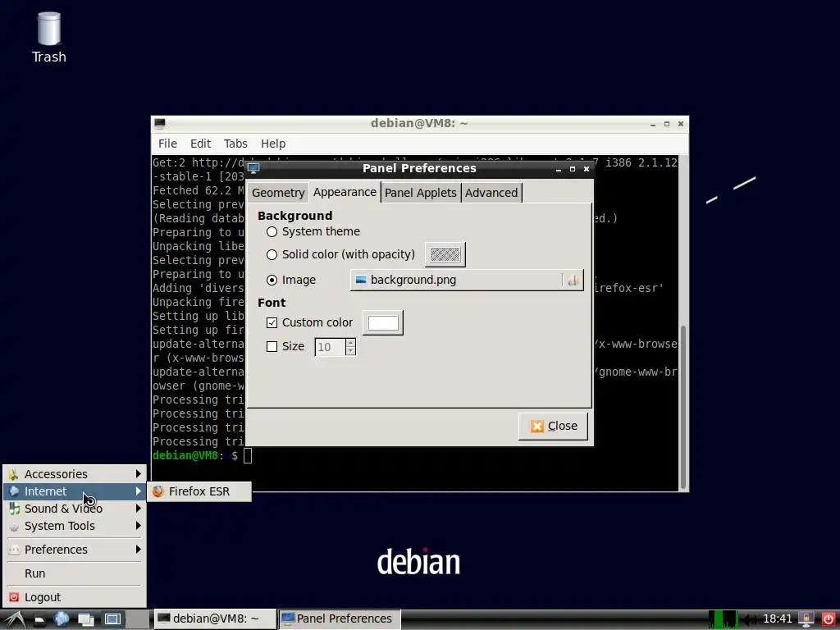Screen dimensions: 840x630
Task: Open the web browser globe launcher
Action: coord(62,619)
